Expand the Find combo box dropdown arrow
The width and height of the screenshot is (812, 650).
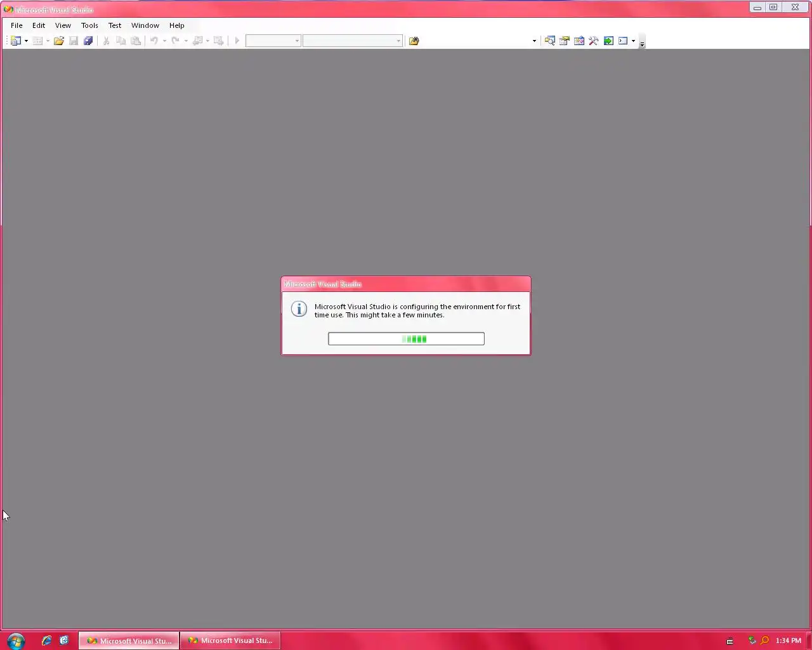click(534, 41)
